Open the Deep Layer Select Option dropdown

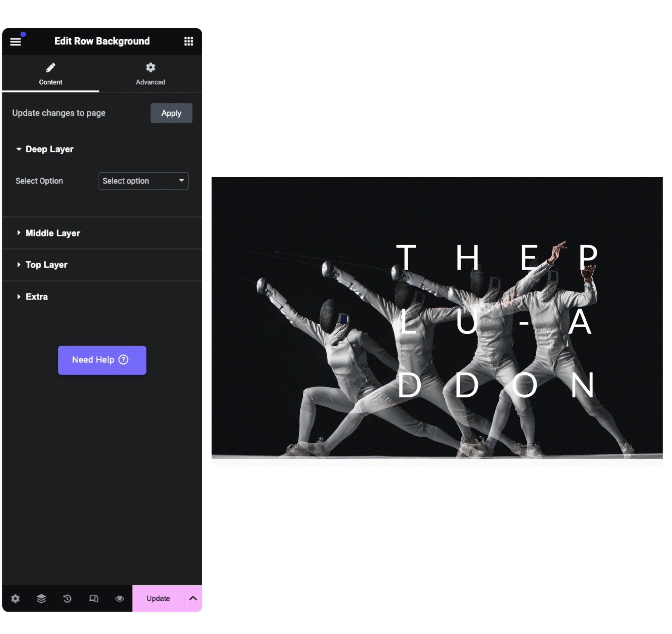click(142, 181)
